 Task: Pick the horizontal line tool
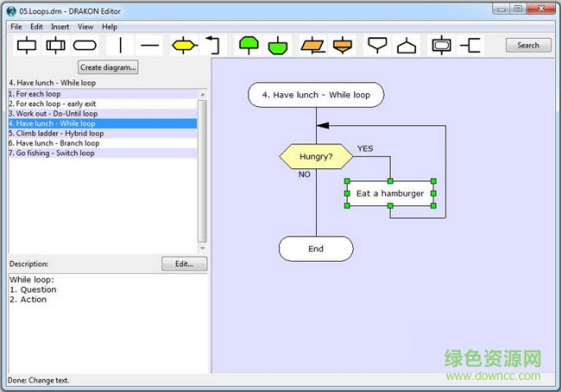[x=150, y=45]
